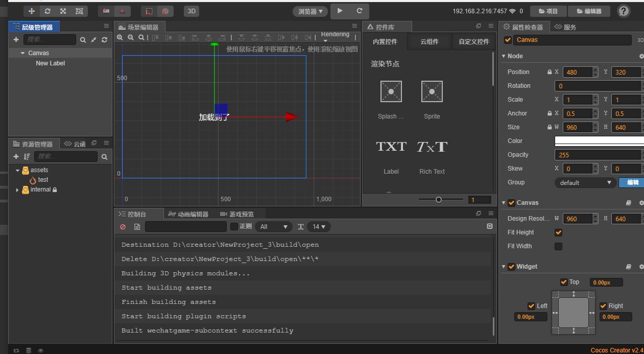Clear the console with red icon
The height and width of the screenshot is (354, 644).
pos(123,227)
